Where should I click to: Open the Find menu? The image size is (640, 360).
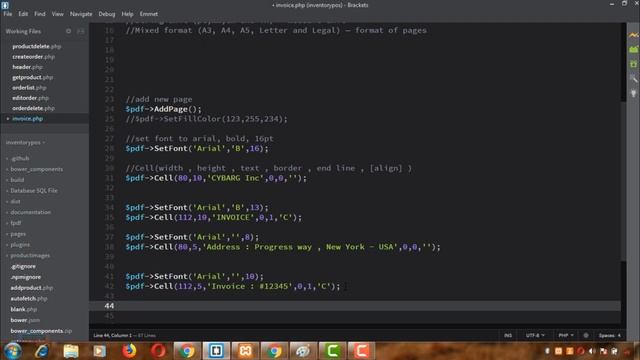(40, 14)
